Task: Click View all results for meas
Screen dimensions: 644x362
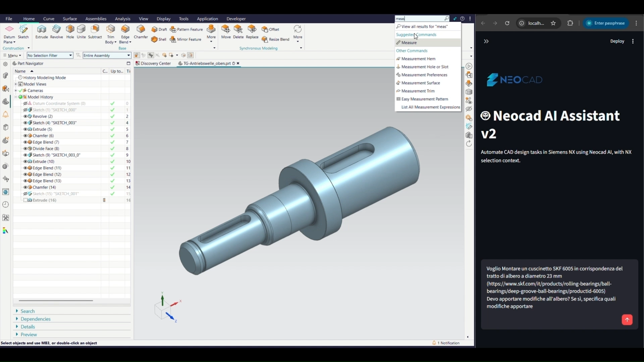Action: tap(424, 26)
